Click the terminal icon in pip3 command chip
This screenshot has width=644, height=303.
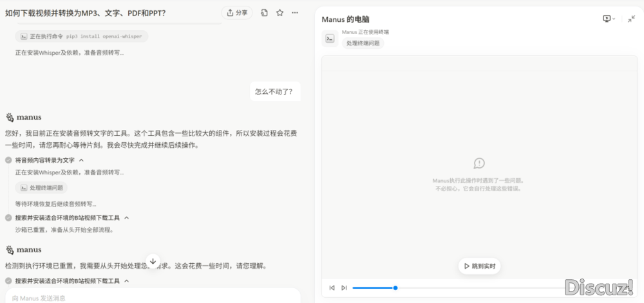tap(24, 36)
